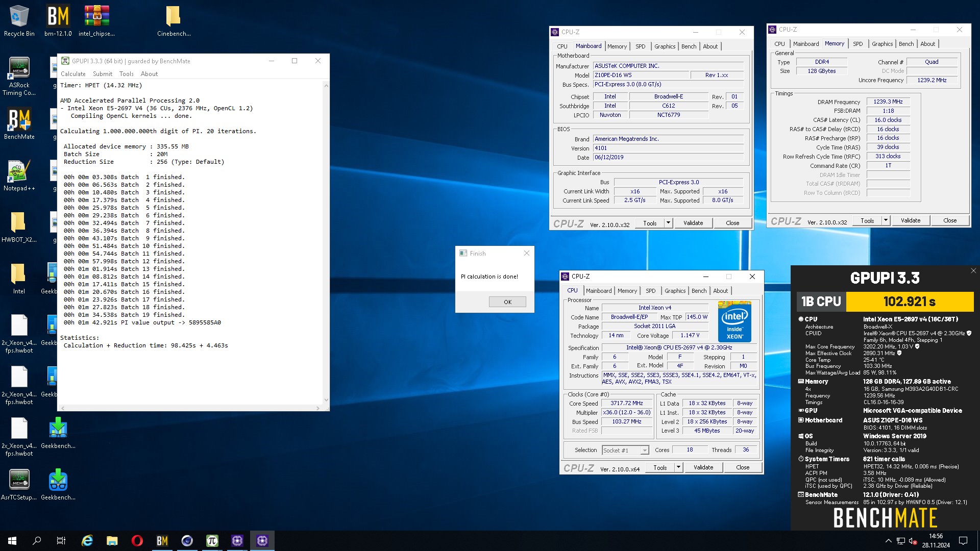This screenshot has height=551, width=980.
Task: Select the AsrTCSetup desktop icon
Action: click(x=19, y=485)
